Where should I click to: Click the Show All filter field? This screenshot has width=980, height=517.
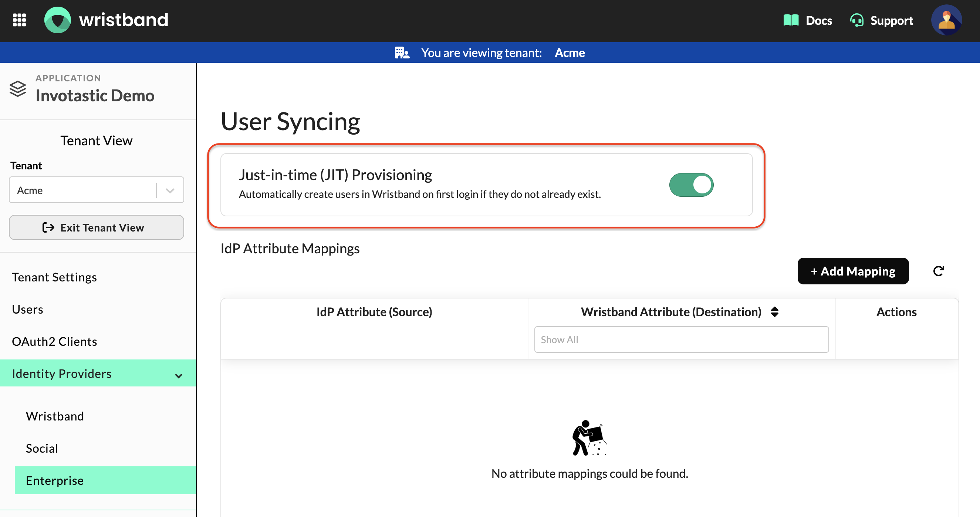pyautogui.click(x=681, y=339)
